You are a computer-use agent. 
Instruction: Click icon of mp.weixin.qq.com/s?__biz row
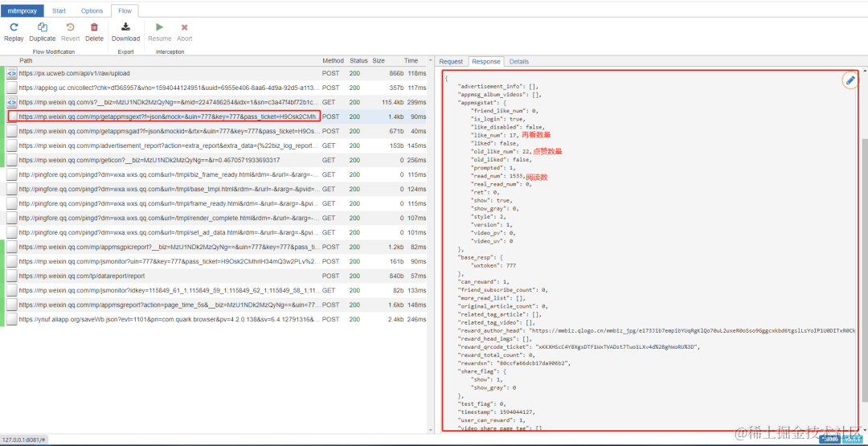click(x=11, y=102)
